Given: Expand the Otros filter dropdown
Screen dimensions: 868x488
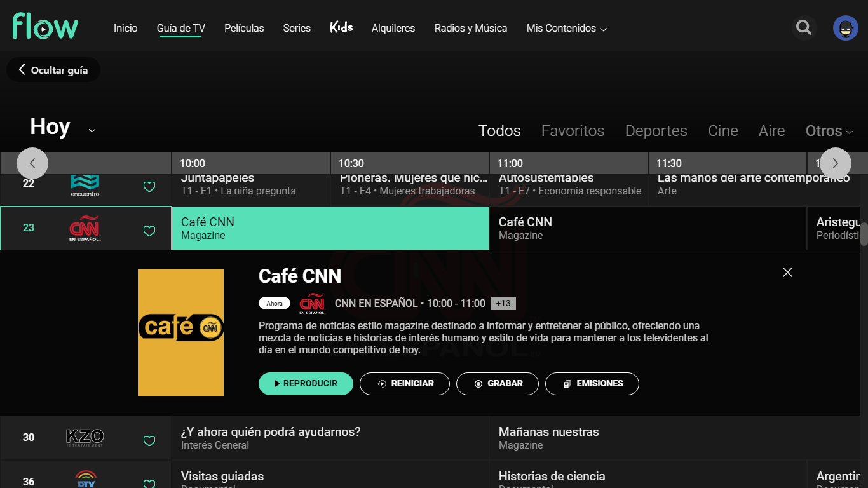Looking at the screenshot, I should click(x=829, y=131).
